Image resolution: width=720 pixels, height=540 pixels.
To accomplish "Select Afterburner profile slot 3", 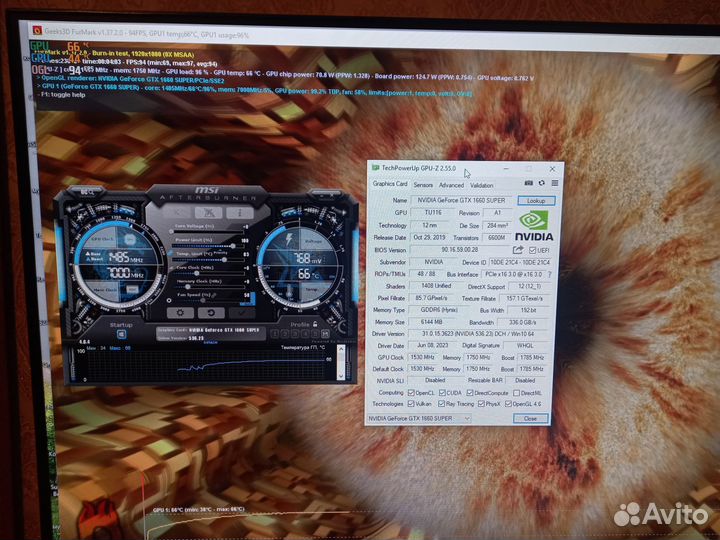I will pyautogui.click(x=295, y=334).
